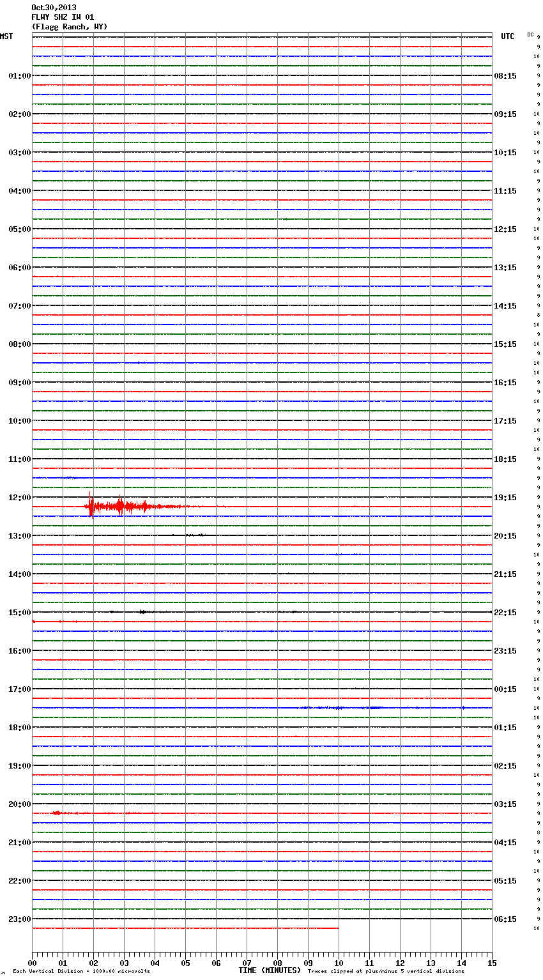Select the 17:00 MST time label

coord(20,689)
